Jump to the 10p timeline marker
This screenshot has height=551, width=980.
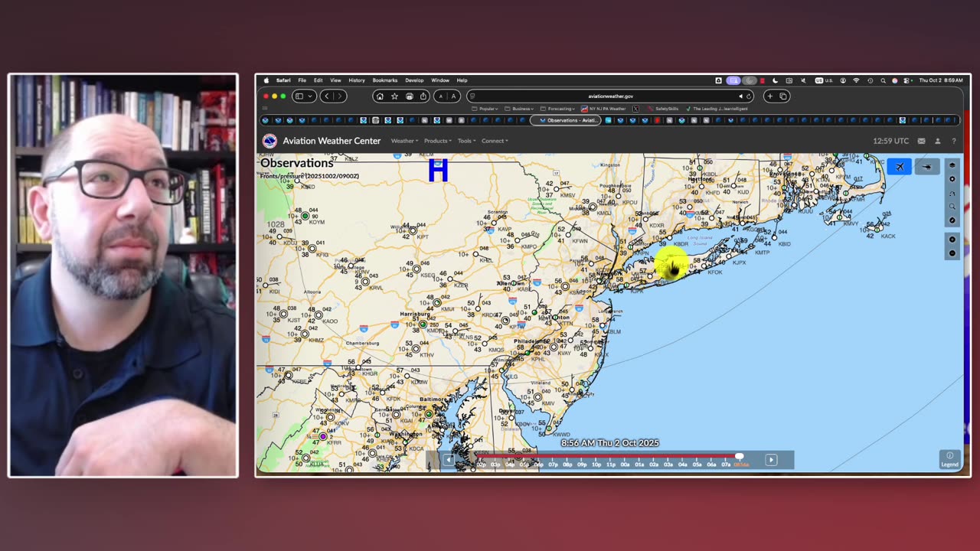click(x=596, y=465)
